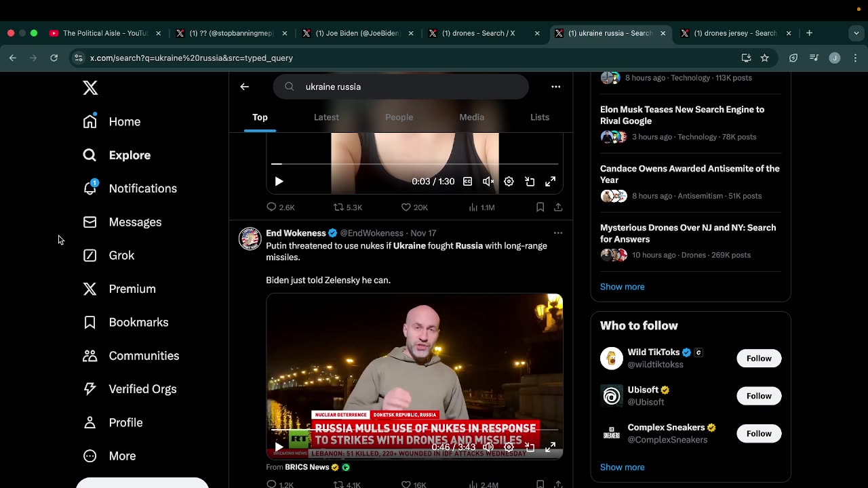
Task: Switch to drones jersey browser tab
Action: tap(735, 33)
